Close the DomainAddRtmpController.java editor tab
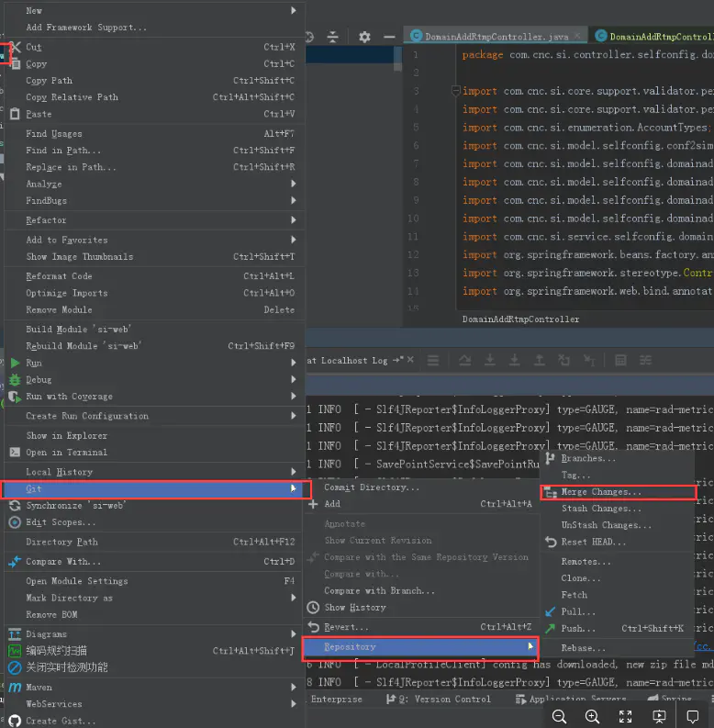The height and width of the screenshot is (728, 714). click(577, 36)
